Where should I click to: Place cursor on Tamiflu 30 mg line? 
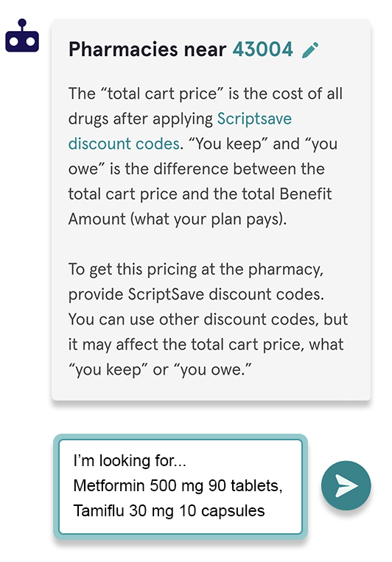click(x=169, y=511)
